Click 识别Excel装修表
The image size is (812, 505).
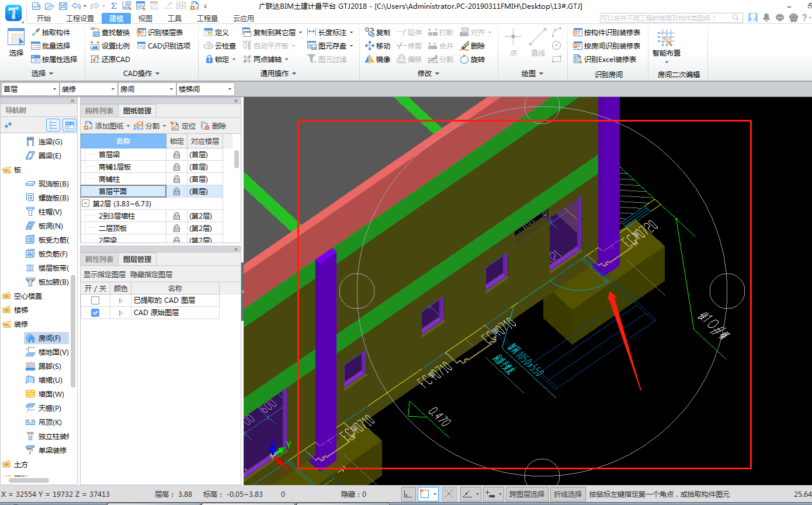[x=605, y=59]
